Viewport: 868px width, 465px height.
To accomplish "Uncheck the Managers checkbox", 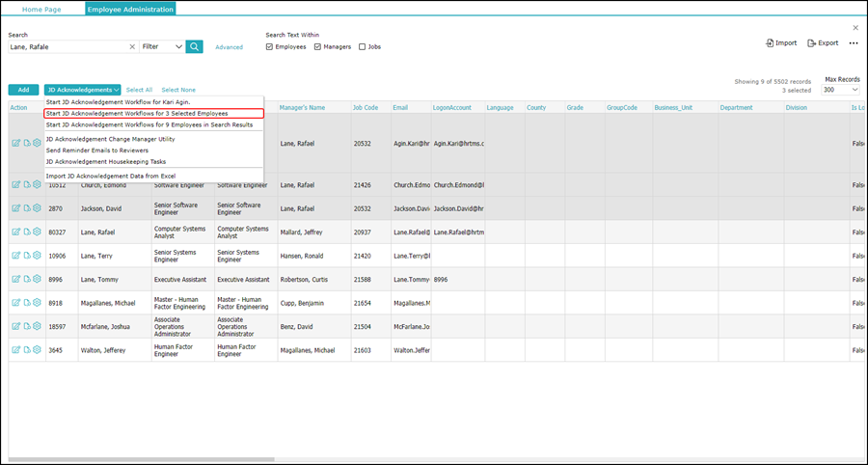I will point(317,46).
